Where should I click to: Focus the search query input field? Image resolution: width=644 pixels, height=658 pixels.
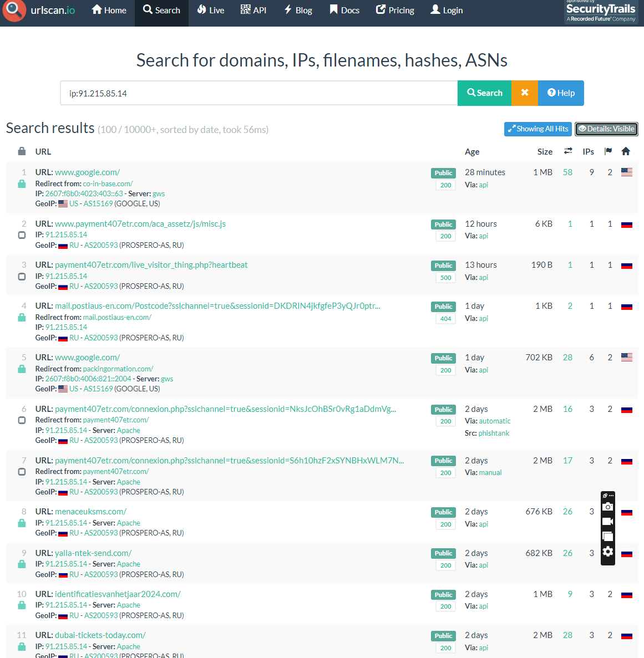pos(259,93)
